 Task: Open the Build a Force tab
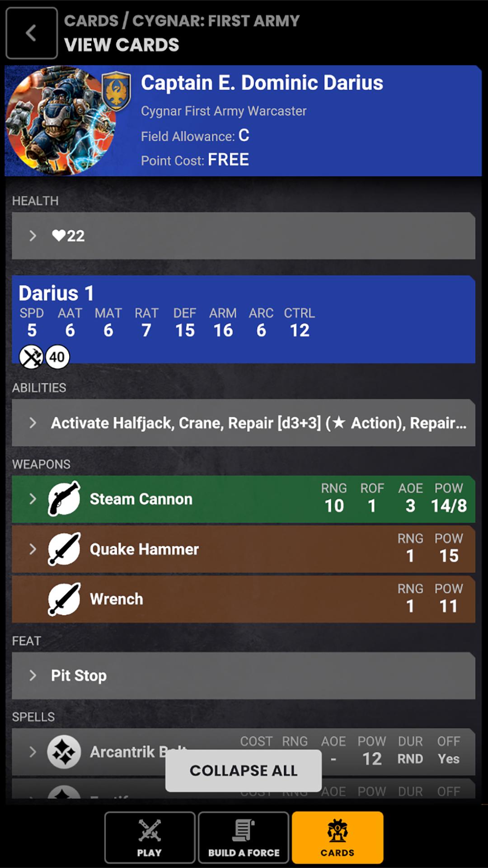tap(244, 837)
